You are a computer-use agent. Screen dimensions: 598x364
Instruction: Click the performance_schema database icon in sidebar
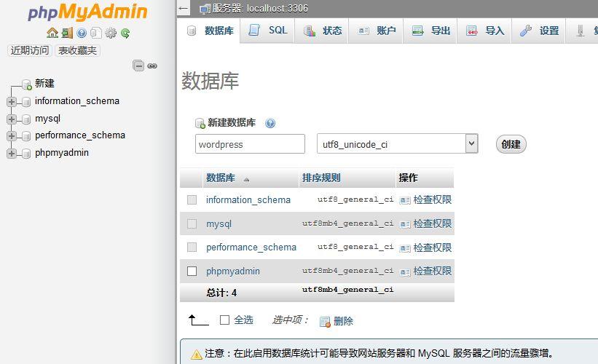(x=26, y=136)
